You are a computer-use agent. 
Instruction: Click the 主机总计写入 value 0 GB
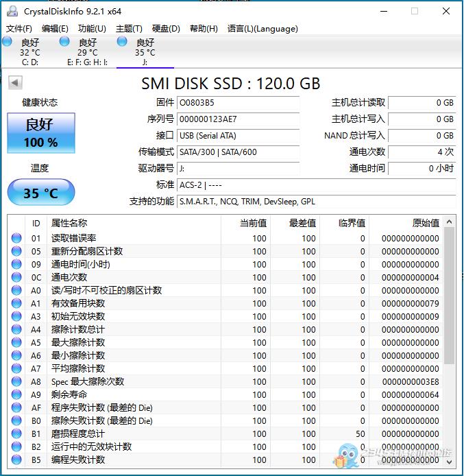coord(422,119)
